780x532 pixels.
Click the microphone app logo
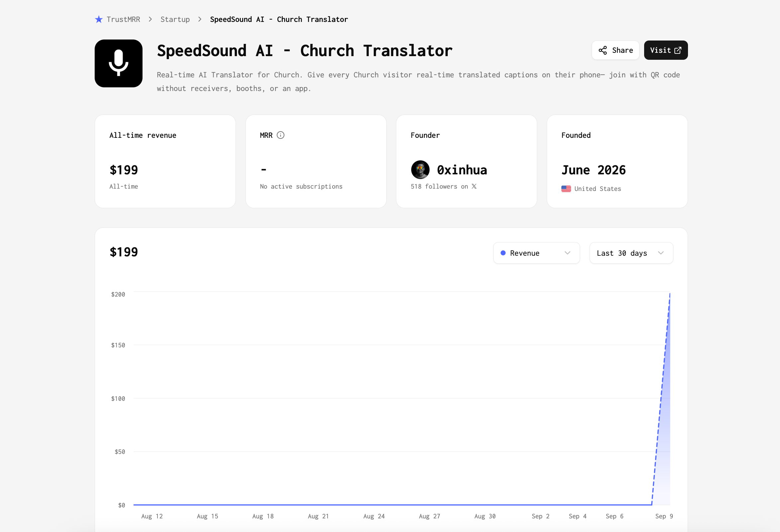pyautogui.click(x=119, y=63)
